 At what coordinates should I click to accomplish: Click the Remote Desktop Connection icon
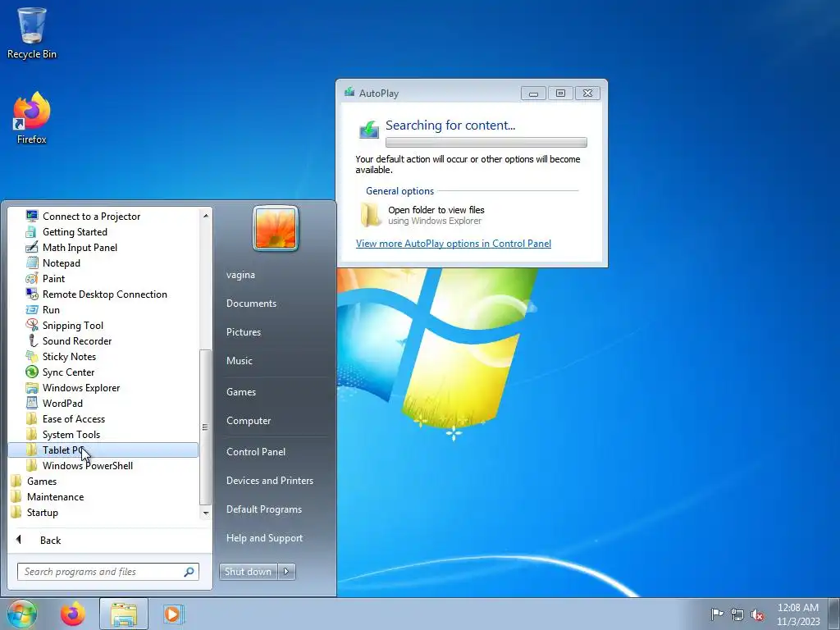pos(32,294)
